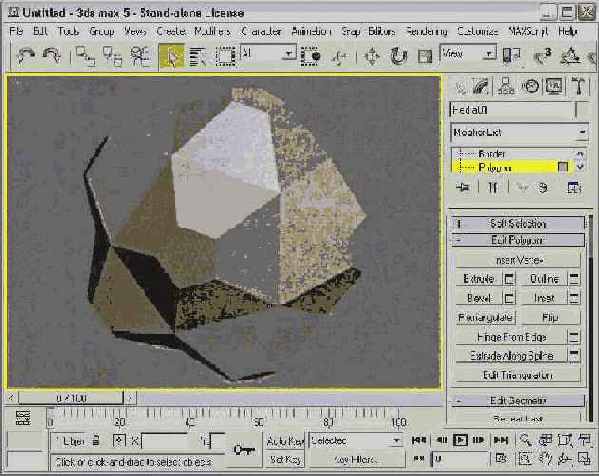Switch to the Hierarchy command panel tab

505,86
